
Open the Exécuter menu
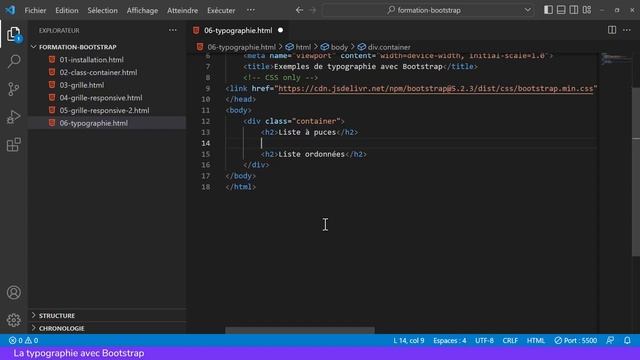(221, 10)
